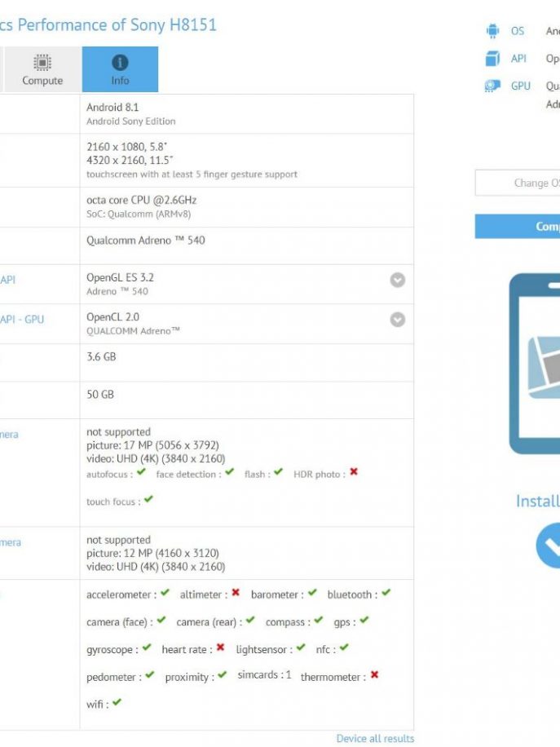Click the info circle icon on the Info tab
The image size is (560, 747).
(x=120, y=63)
